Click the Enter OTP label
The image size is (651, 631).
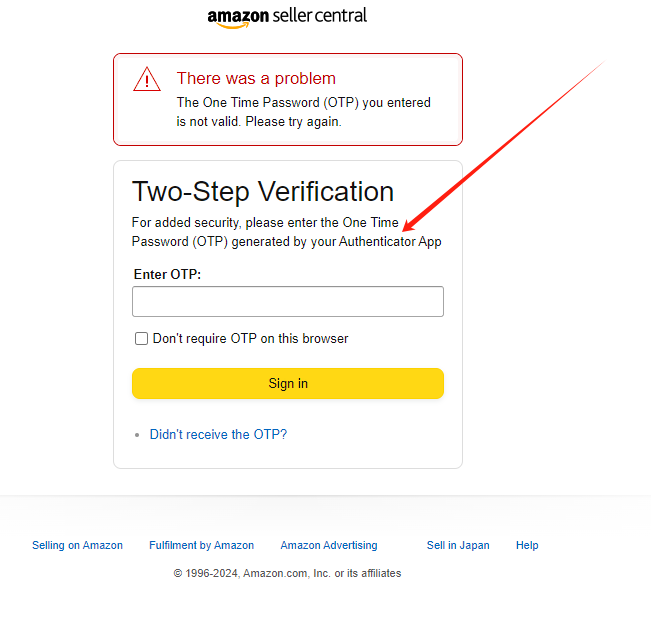point(167,274)
